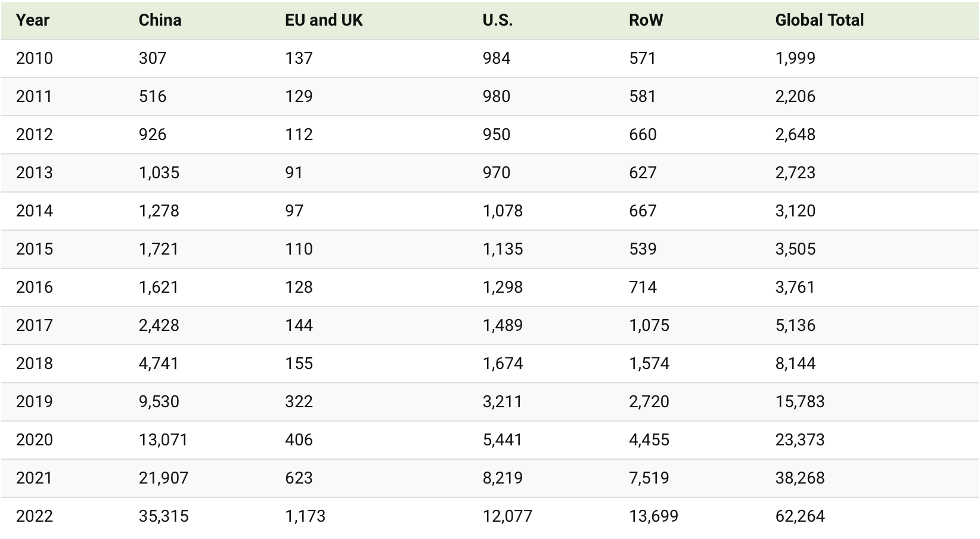Select the 2018 Global Total value 8,144
The image size is (980, 539).
pos(795,364)
